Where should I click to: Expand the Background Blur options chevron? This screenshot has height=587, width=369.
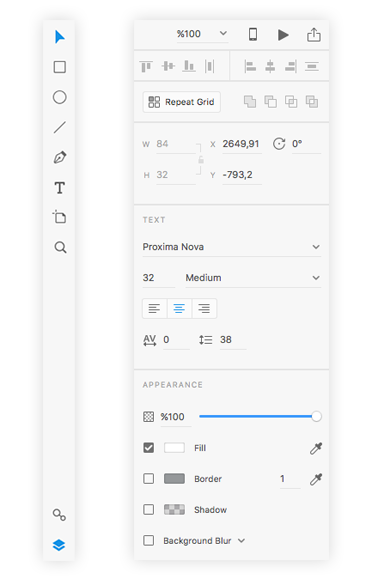point(242,541)
